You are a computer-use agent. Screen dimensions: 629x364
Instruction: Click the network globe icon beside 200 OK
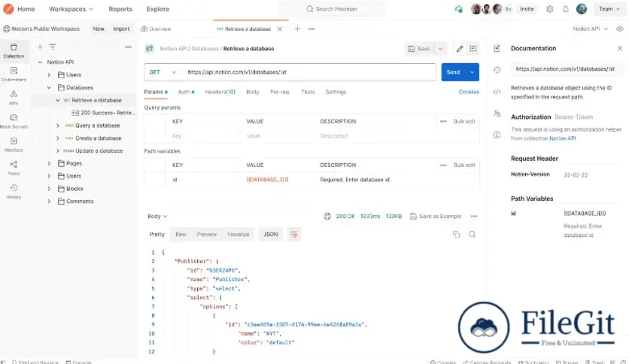click(327, 216)
